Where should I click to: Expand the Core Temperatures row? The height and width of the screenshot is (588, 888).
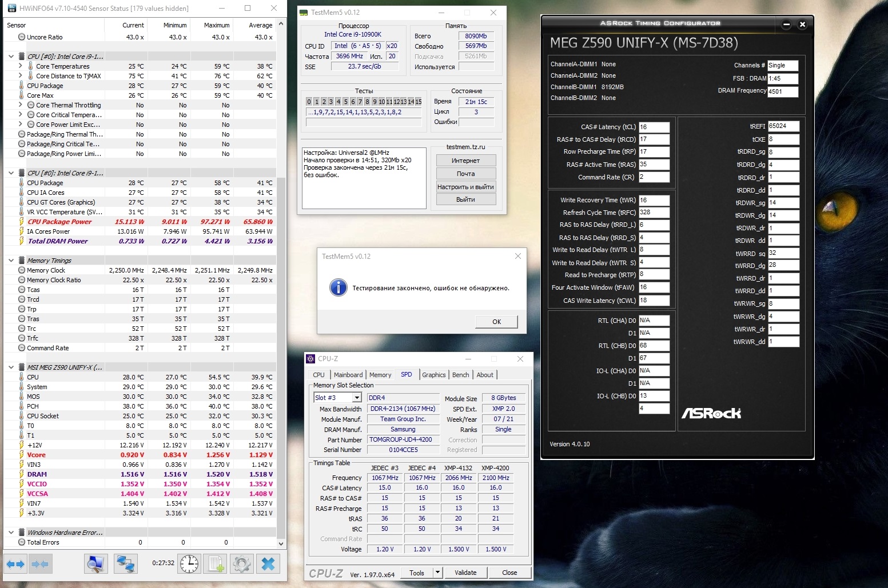(x=21, y=66)
